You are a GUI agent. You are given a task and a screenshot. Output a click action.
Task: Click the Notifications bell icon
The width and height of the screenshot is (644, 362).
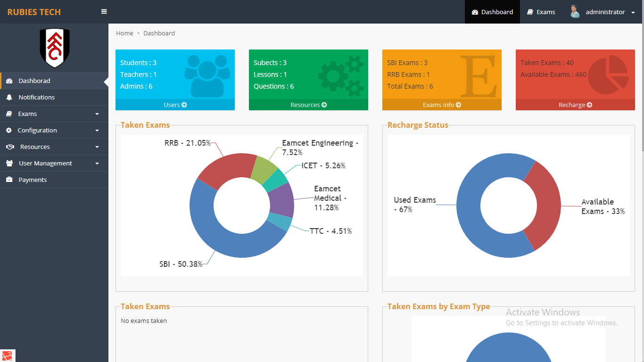(9, 98)
